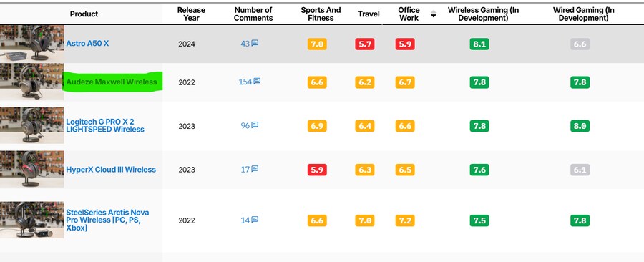The width and height of the screenshot is (644, 262).
Task: Open highlighted Audeze Maxwell Wireless link
Action: click(112, 82)
